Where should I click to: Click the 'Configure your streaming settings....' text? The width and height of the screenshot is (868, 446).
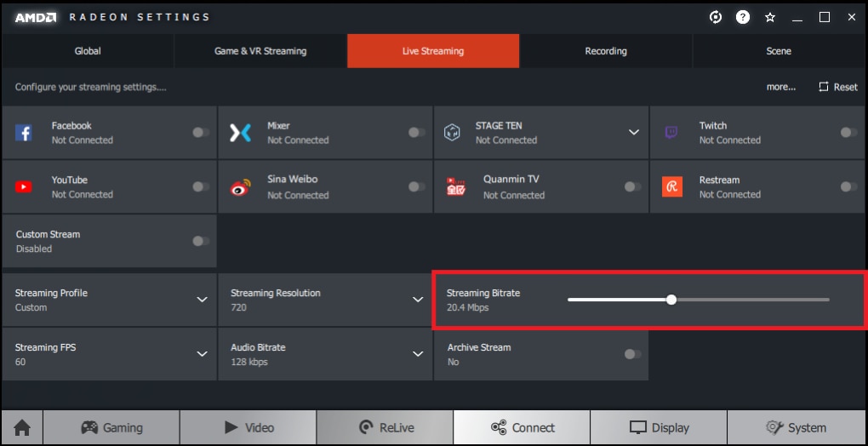tap(91, 87)
